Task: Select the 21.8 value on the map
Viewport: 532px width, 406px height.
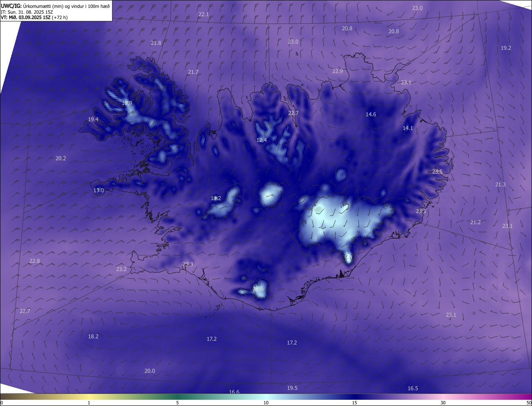Action: click(x=156, y=43)
